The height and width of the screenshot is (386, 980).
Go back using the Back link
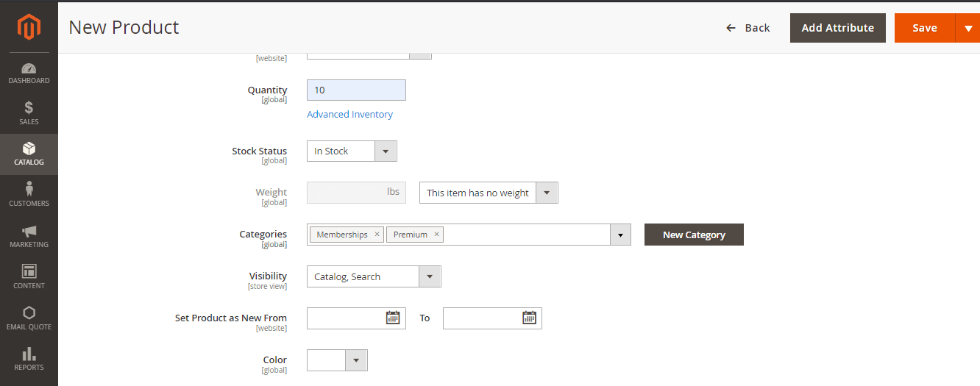tap(748, 28)
